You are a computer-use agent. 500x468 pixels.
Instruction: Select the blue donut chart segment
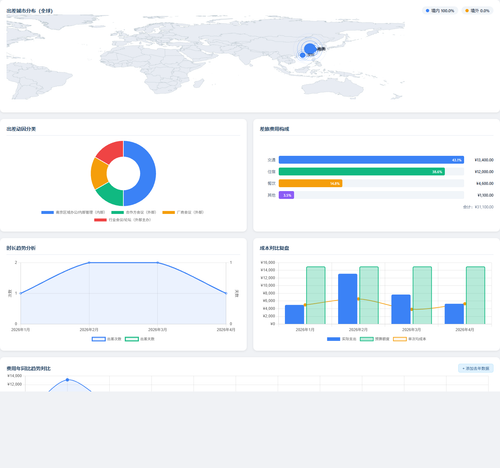point(148,173)
